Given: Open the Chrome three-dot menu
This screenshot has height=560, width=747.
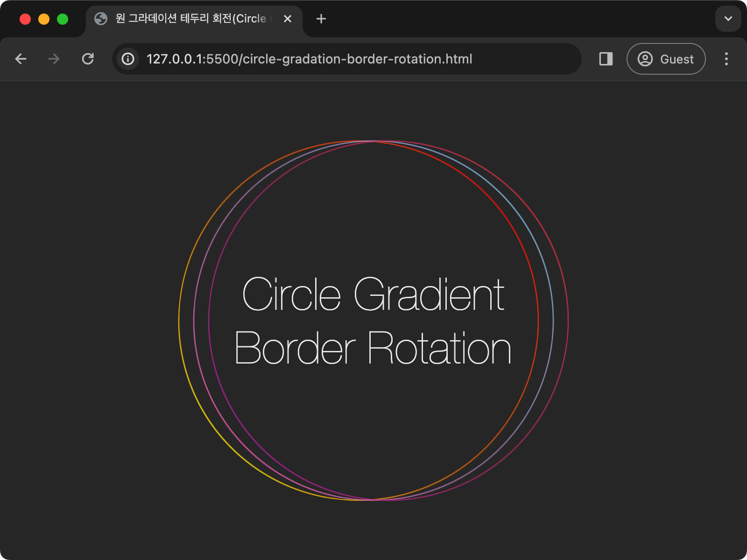Looking at the screenshot, I should pyautogui.click(x=726, y=59).
